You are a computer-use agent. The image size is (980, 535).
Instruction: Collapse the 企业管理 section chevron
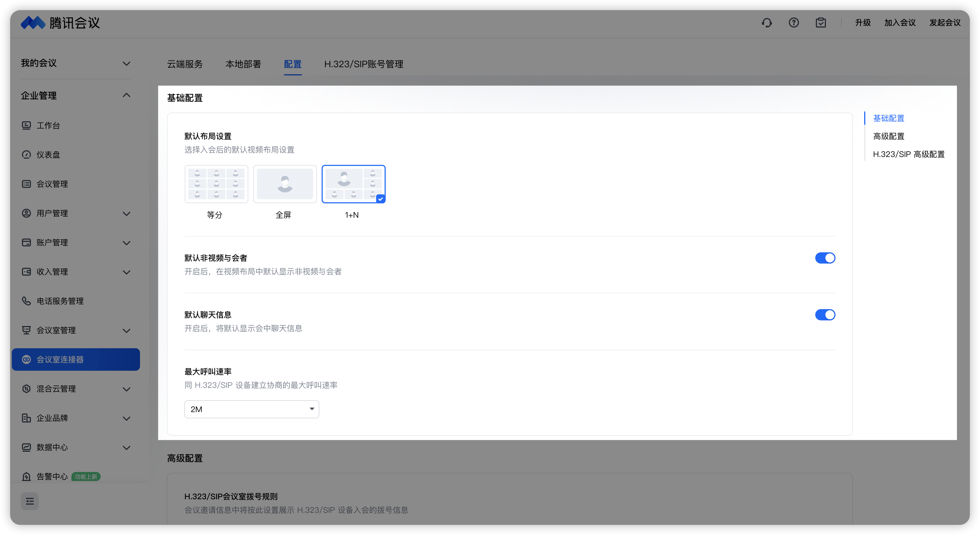(127, 95)
